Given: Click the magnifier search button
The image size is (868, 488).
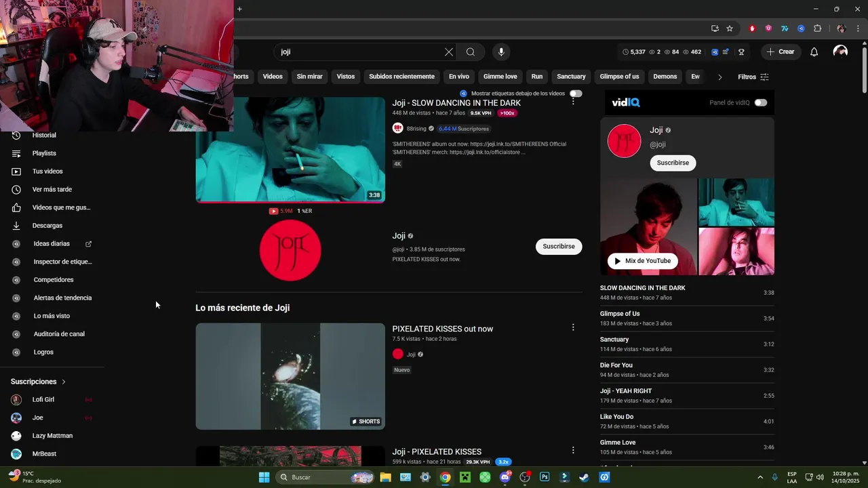Looking at the screenshot, I should (471, 52).
